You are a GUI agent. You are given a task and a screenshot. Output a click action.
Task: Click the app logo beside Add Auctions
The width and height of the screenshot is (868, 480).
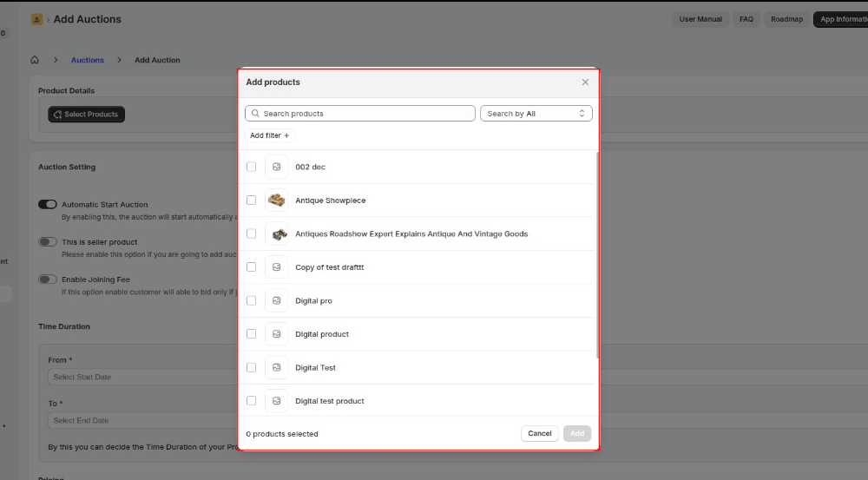[x=36, y=19]
